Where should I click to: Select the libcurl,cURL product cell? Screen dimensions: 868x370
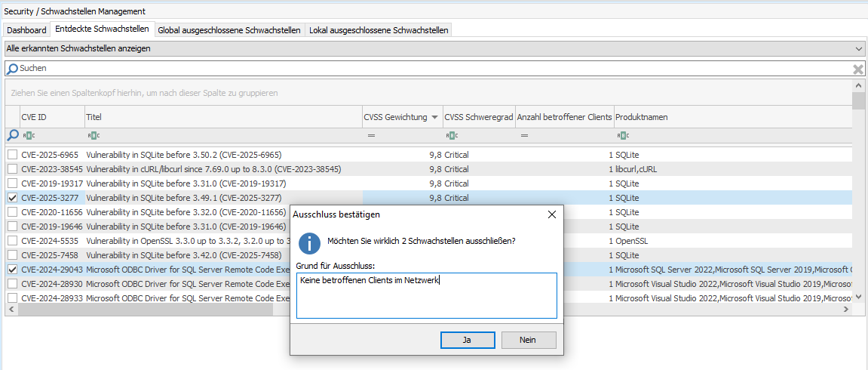click(x=732, y=169)
